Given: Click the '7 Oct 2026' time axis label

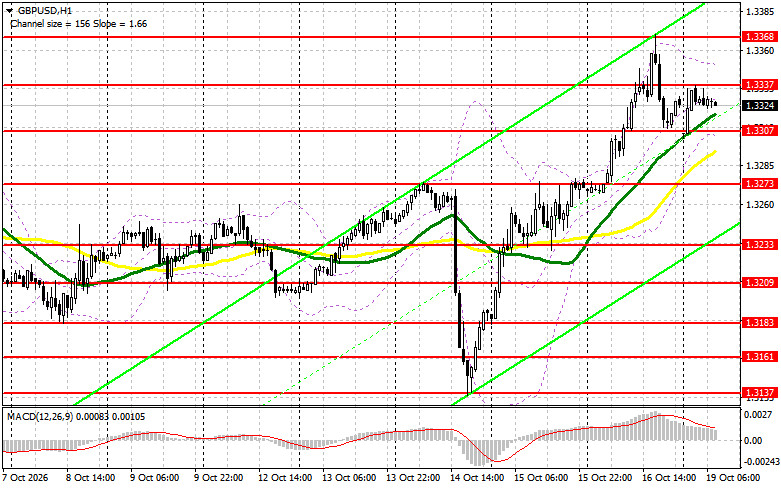Looking at the screenshot, I should click(x=25, y=478).
